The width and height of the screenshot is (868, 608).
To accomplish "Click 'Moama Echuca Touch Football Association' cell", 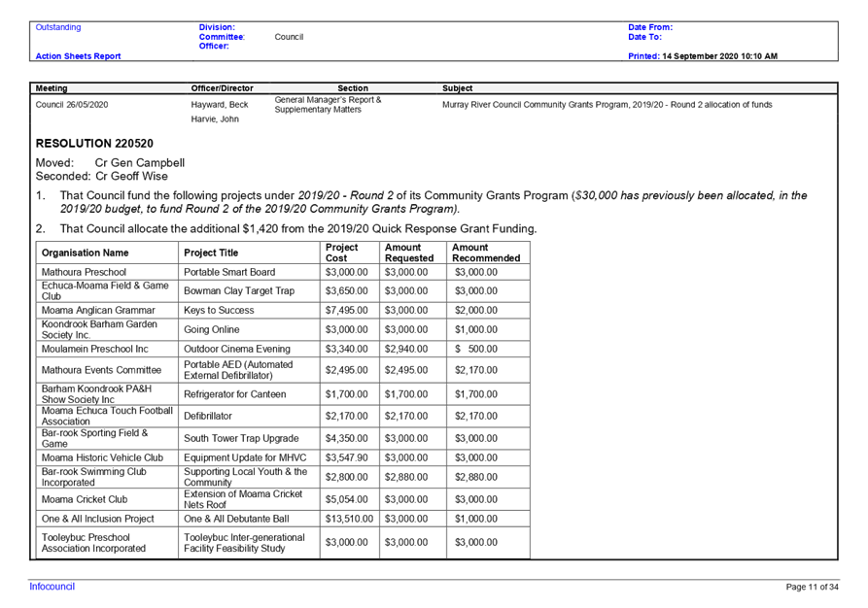I will [x=107, y=416].
